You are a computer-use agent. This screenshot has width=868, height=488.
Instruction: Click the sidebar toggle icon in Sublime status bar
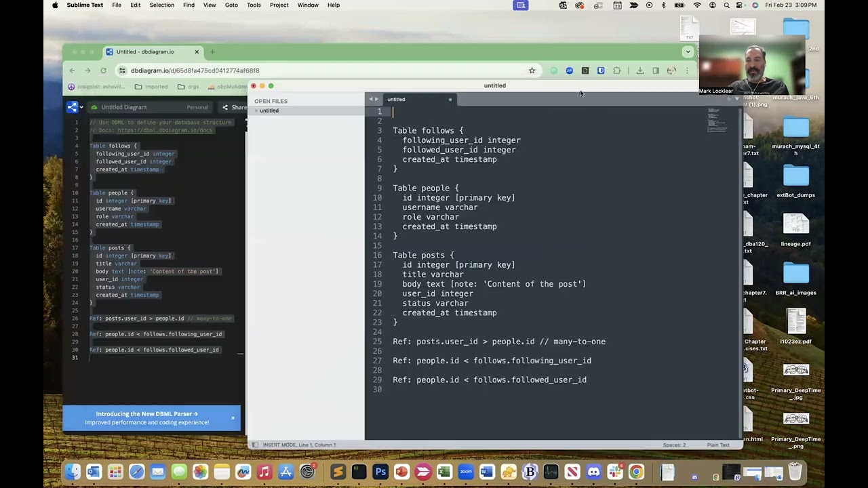point(255,445)
